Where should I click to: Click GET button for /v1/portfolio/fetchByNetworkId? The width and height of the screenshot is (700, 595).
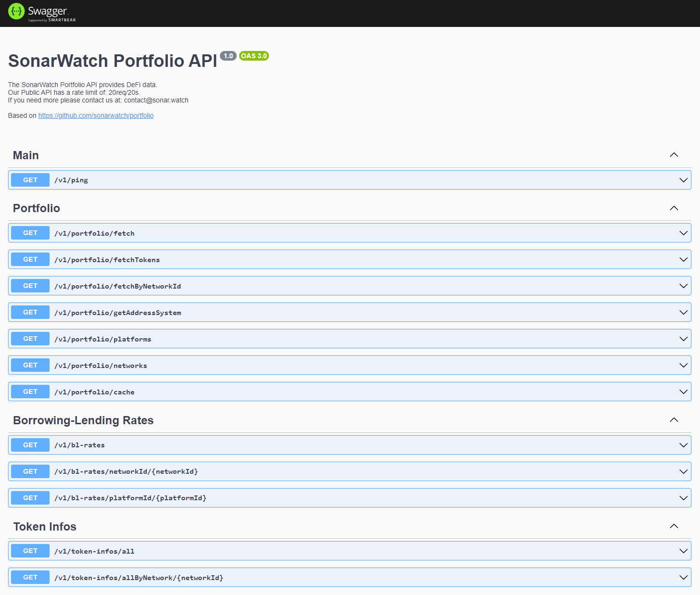pos(30,286)
